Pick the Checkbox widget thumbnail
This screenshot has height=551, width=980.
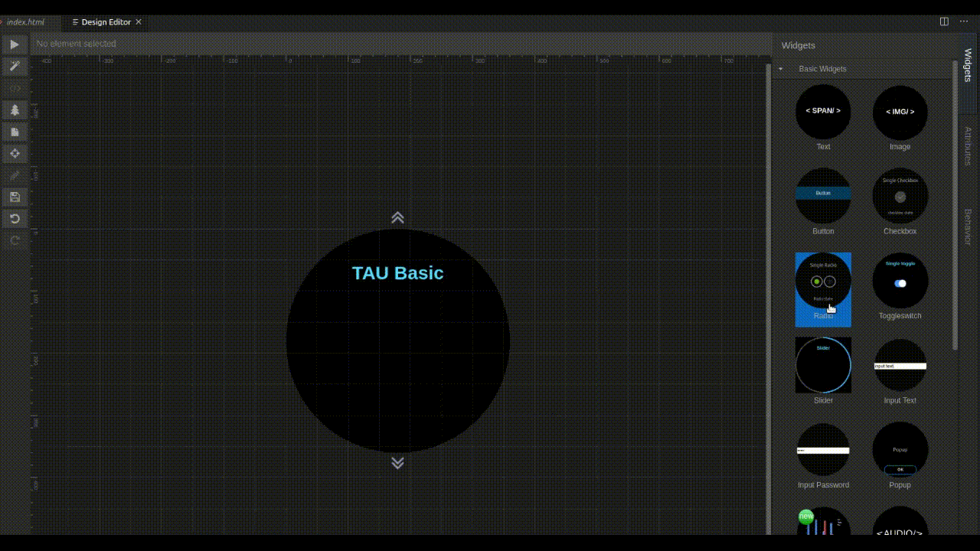[x=900, y=196]
